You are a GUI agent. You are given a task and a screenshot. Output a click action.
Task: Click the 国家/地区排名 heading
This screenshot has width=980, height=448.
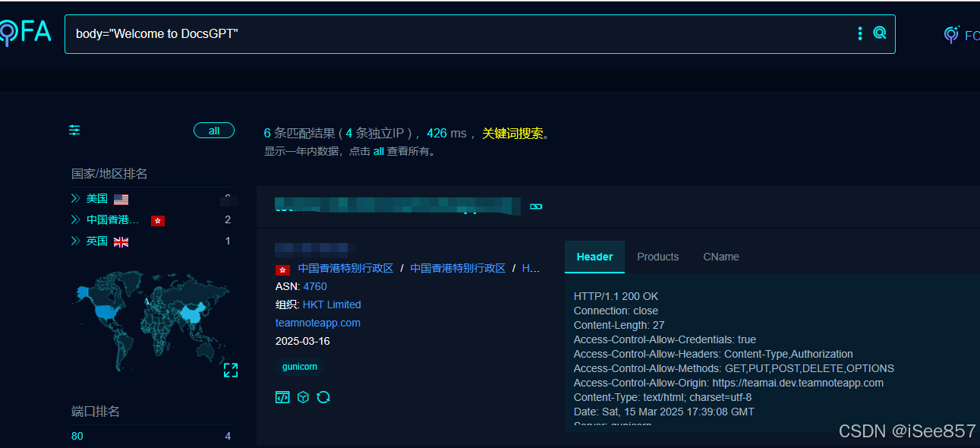tap(109, 174)
